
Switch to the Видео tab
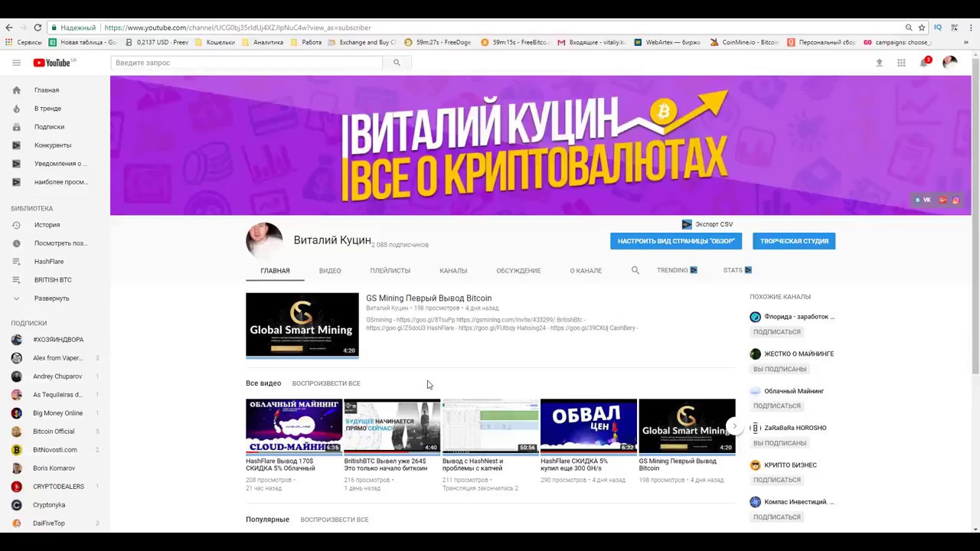point(330,271)
